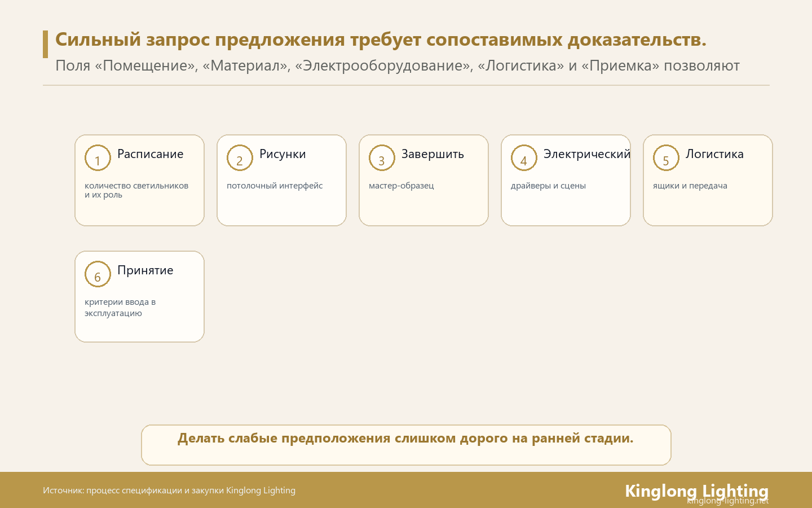Click the subtitle beginning «Поля «Помещение»»
The width and height of the screenshot is (812, 508).
(x=398, y=65)
